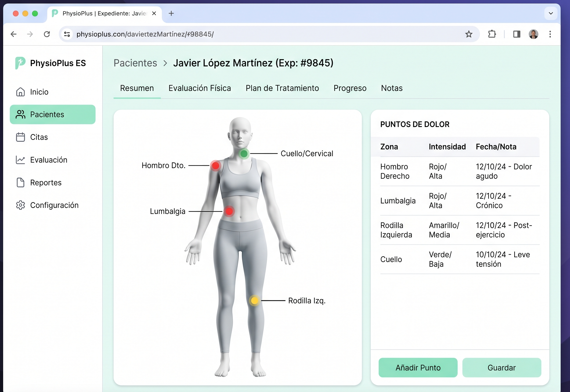Click the Cuello/Cervical body label
This screenshot has width=570, height=392.
coord(307,154)
